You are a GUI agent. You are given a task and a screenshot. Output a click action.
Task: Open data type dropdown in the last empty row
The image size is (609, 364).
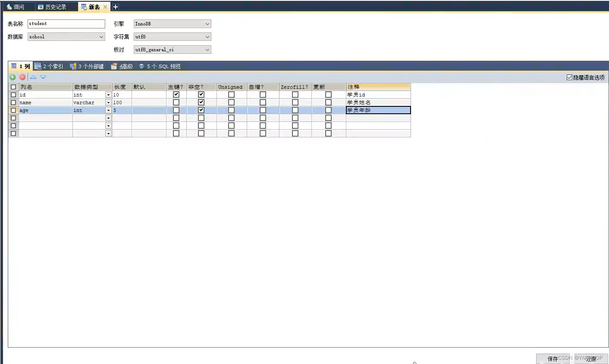tap(108, 134)
